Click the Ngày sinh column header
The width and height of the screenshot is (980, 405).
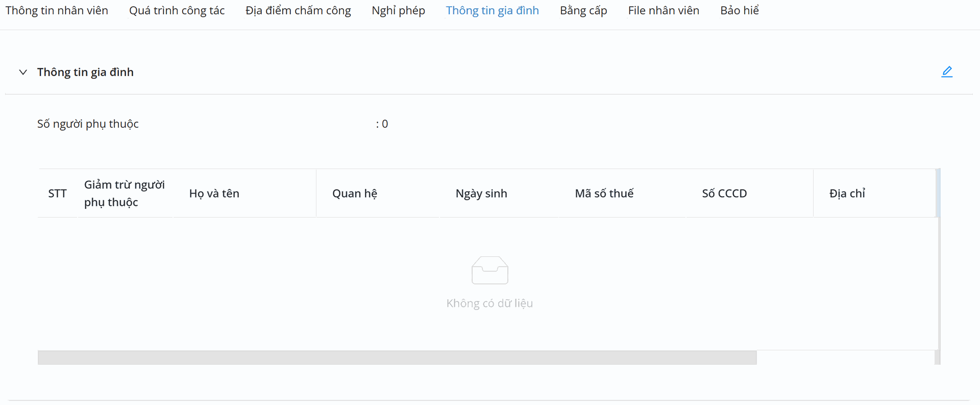[481, 194]
